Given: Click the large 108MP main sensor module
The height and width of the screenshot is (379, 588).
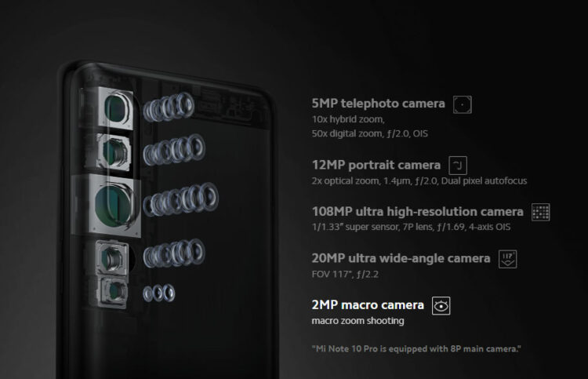Looking at the screenshot, I should tap(114, 206).
